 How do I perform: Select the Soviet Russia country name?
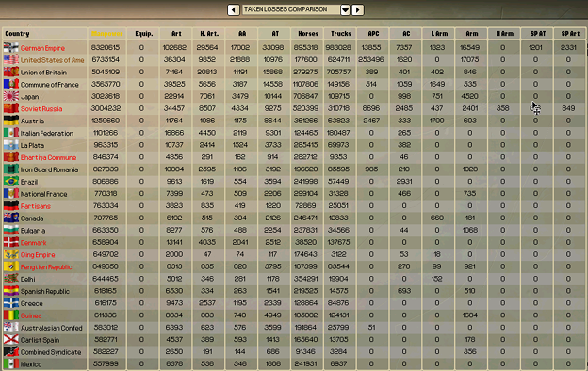coord(41,108)
